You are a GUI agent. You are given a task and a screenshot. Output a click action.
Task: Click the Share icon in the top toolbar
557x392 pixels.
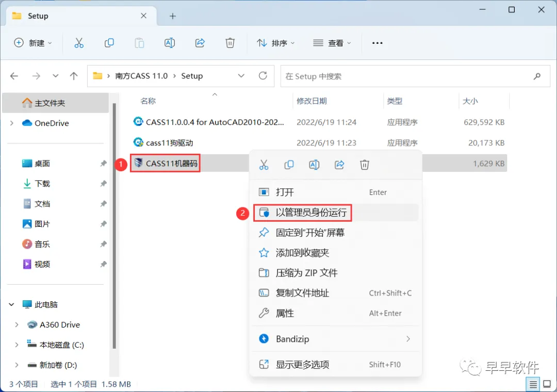tap(200, 43)
